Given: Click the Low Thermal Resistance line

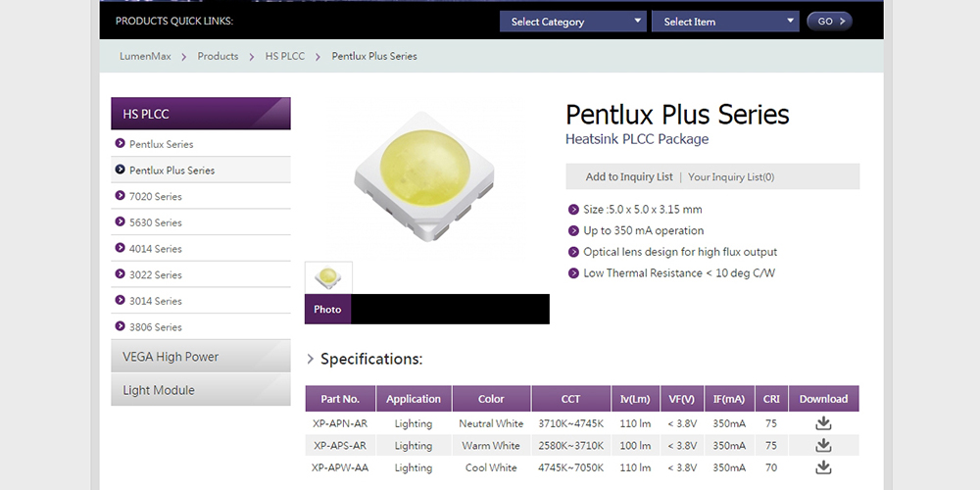Looking at the screenshot, I should (x=679, y=273).
